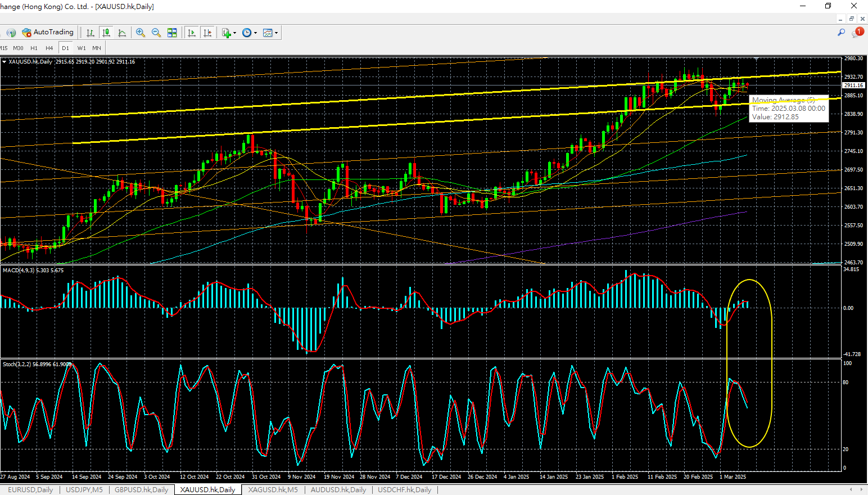Select the W1 timeframe button
This screenshot has width=868, height=495.
pos(82,48)
